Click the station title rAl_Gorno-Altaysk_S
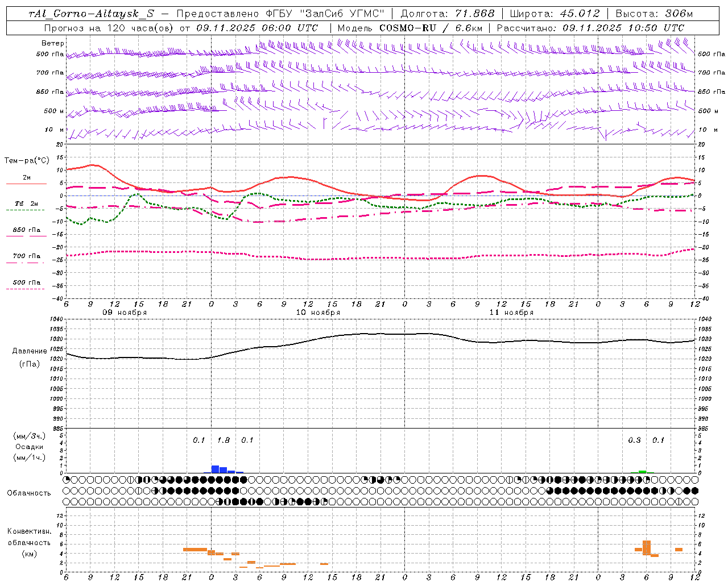The width and height of the screenshot is (728, 582). (92, 14)
